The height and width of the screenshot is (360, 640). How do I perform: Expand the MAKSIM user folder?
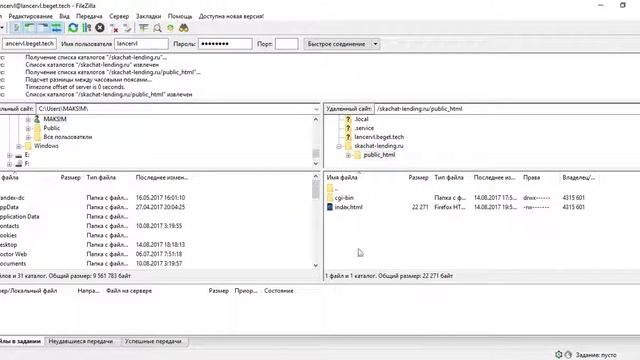point(28,119)
